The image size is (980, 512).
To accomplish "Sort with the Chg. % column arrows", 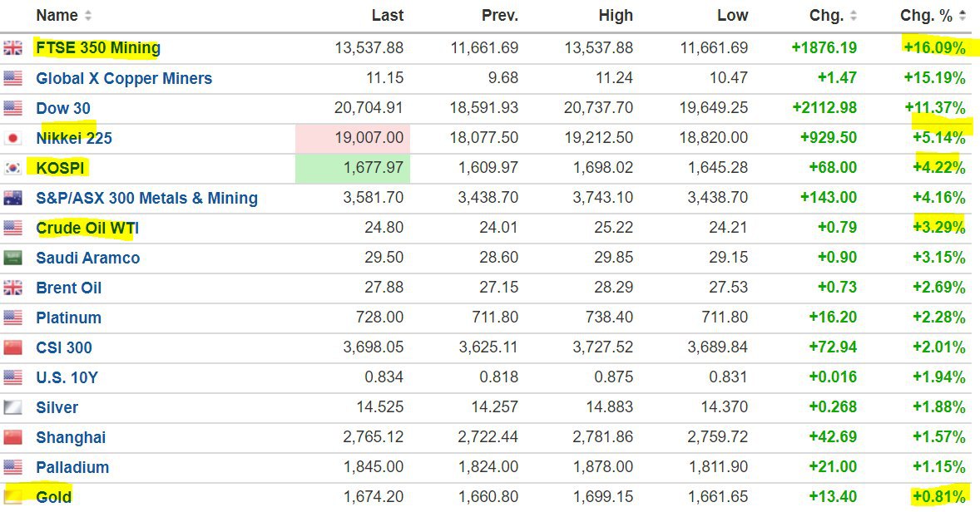I will coord(963,16).
